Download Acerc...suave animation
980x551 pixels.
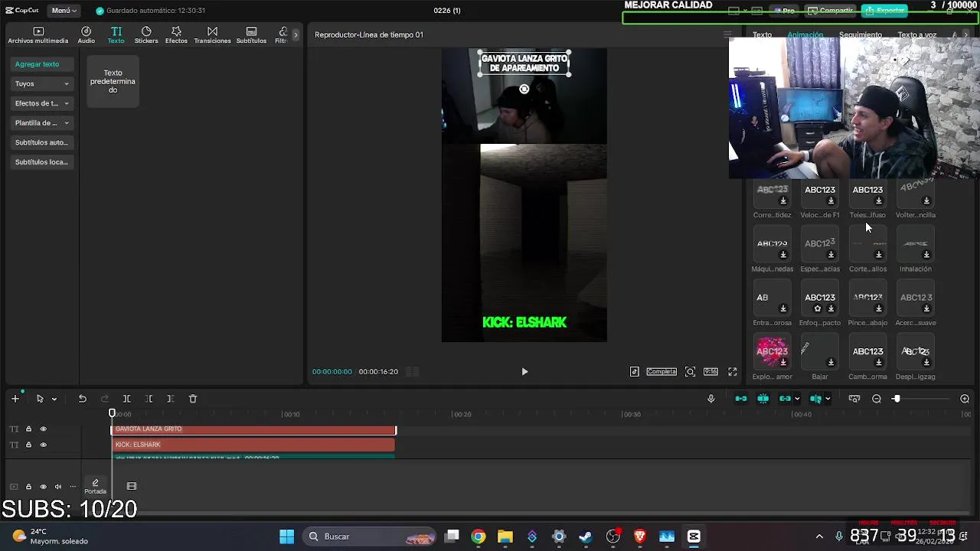point(926,309)
